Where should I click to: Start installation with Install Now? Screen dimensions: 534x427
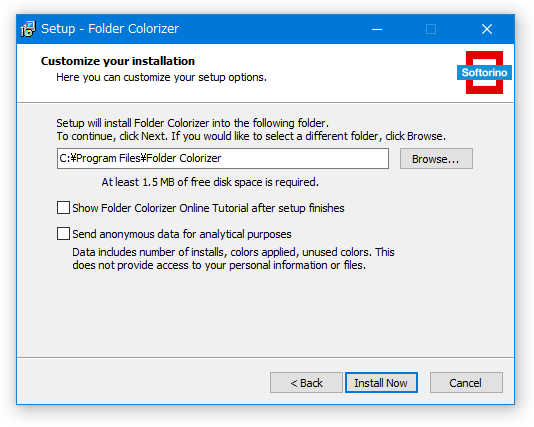[381, 382]
